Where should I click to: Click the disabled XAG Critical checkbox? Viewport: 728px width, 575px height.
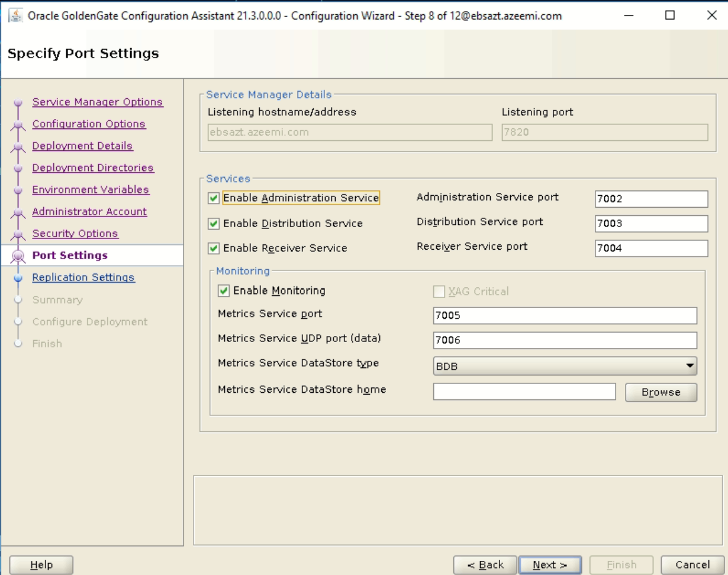pyautogui.click(x=439, y=291)
